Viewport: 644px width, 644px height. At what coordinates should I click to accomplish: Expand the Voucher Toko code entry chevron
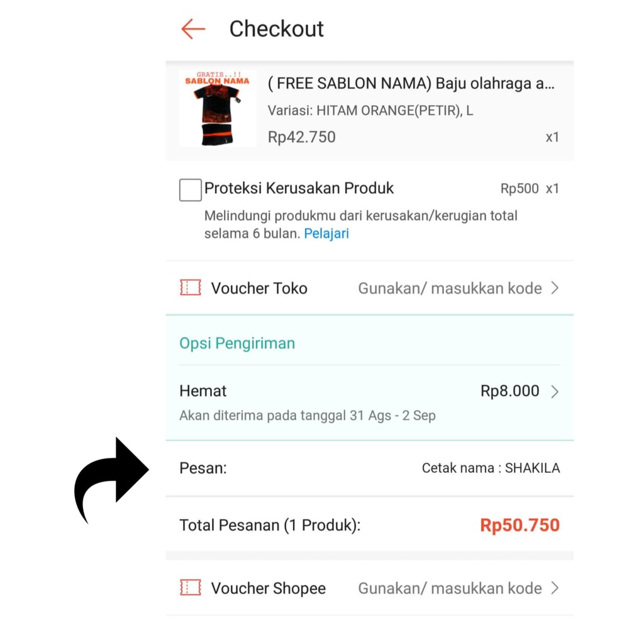(x=555, y=288)
